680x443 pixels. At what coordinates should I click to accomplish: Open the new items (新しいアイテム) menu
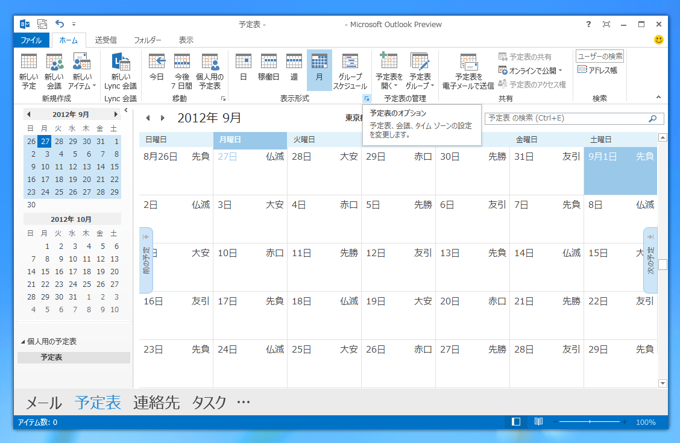click(82, 72)
